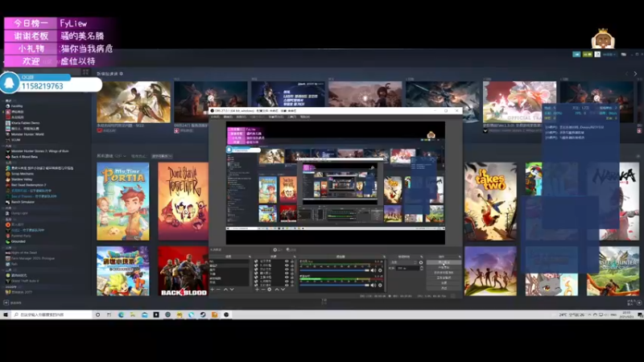Move scene down in OBS Scenes dock
Viewport: 644px width, 362px height.
point(232,290)
